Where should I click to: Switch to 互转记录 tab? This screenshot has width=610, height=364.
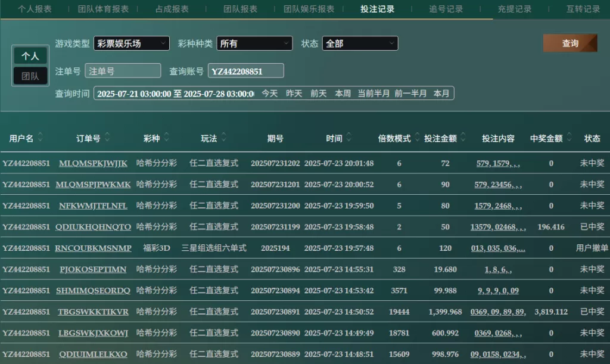click(583, 9)
